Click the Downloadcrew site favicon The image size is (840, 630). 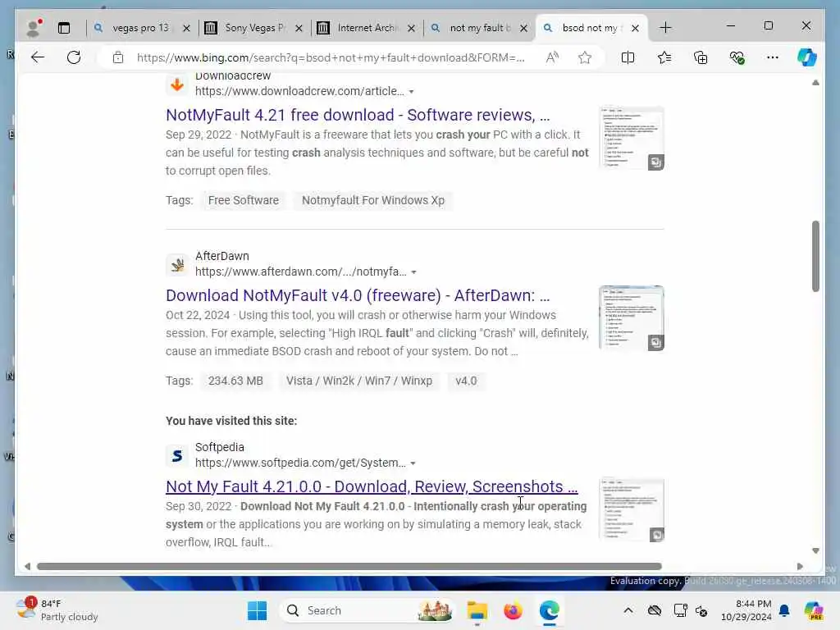click(x=177, y=84)
